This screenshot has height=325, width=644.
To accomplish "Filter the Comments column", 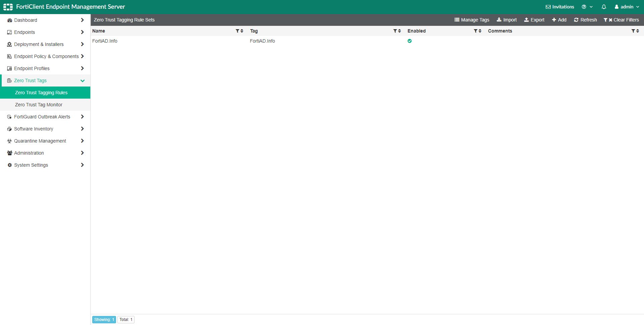I will (633, 31).
